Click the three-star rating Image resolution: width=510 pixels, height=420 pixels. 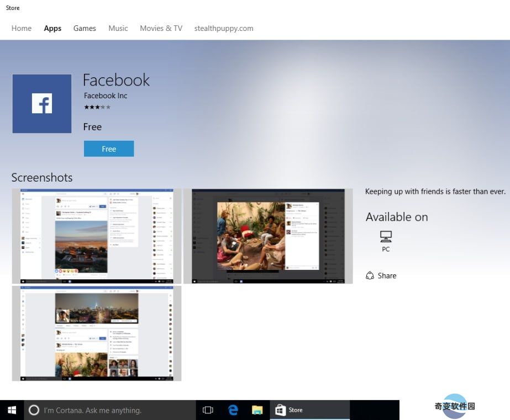coord(97,107)
